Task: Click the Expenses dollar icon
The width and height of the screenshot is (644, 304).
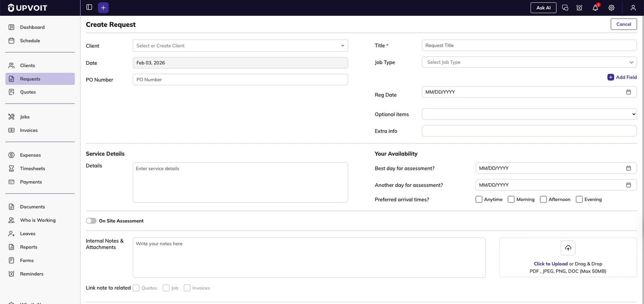Action: (x=11, y=155)
